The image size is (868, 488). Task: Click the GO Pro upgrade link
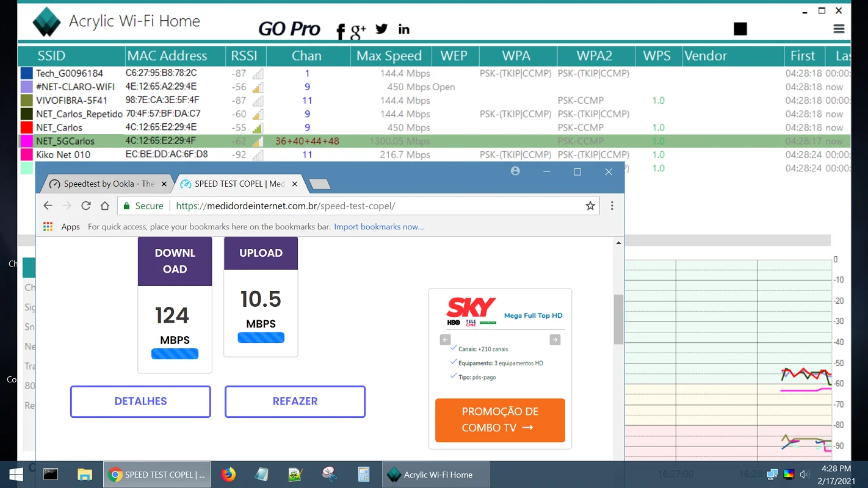point(289,29)
